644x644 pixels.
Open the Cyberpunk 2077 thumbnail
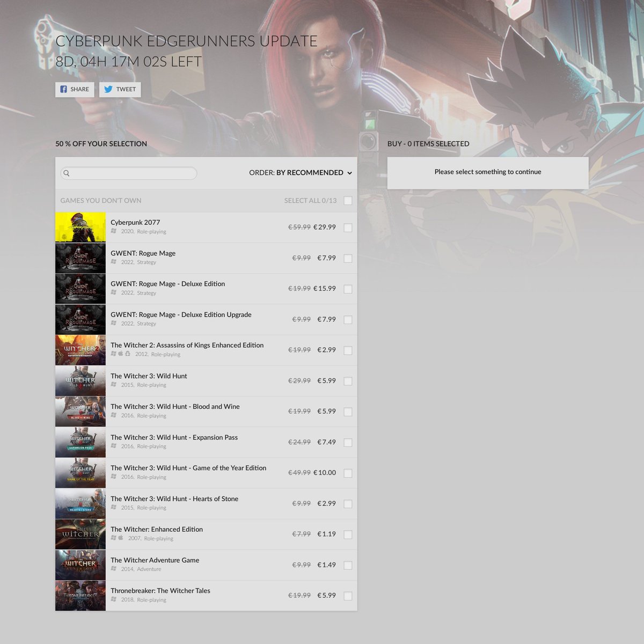click(x=80, y=227)
